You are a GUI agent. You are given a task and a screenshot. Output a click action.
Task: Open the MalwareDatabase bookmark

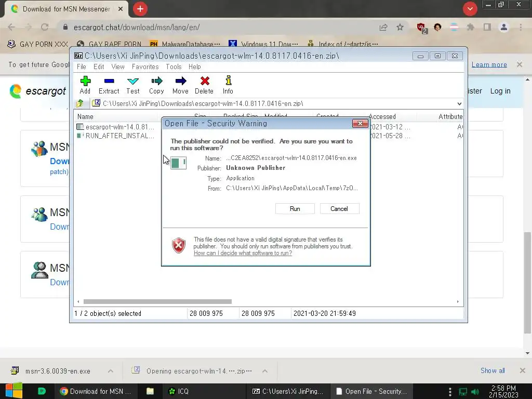click(185, 44)
